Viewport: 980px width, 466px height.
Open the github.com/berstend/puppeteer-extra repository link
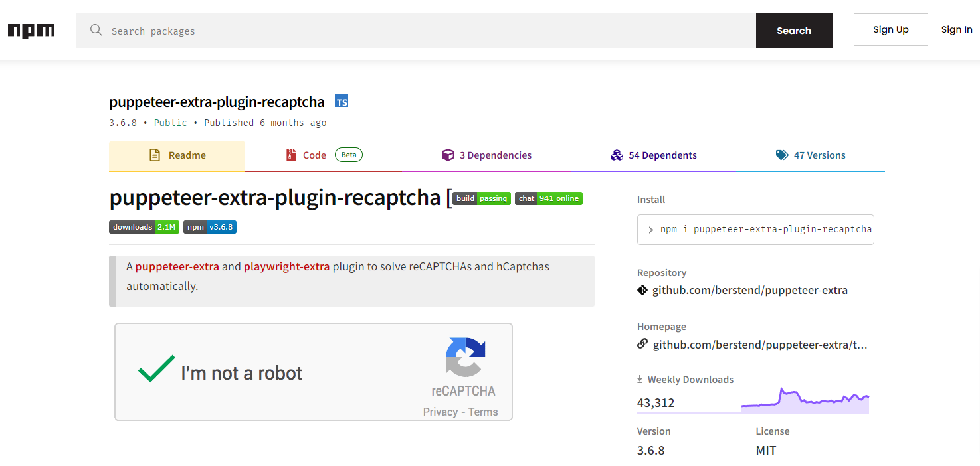[750, 290]
